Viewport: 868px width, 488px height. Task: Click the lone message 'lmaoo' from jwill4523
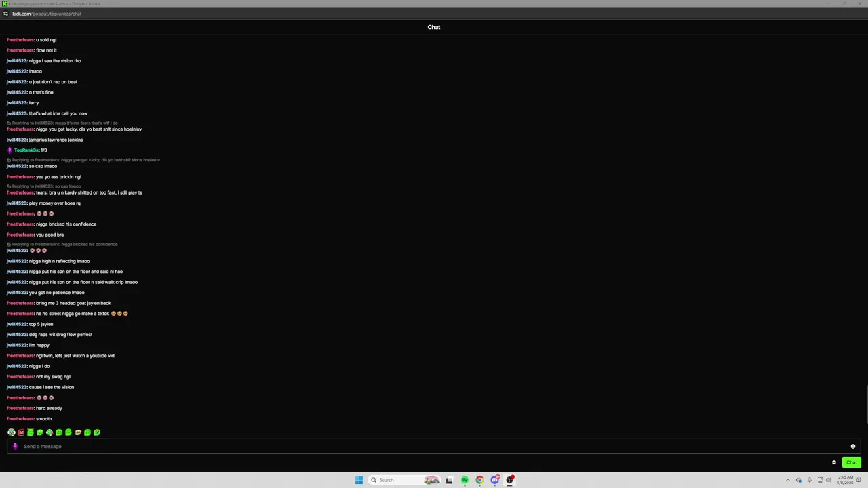tap(35, 71)
